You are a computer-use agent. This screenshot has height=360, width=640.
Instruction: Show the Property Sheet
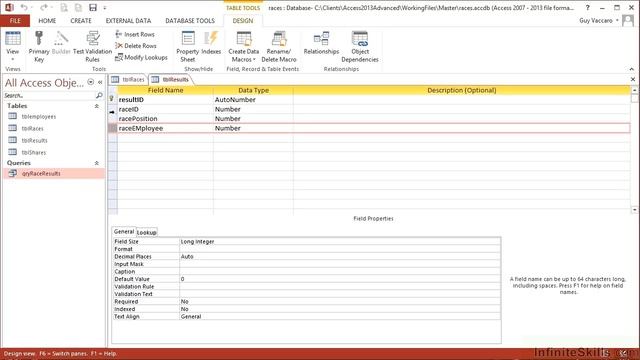coord(188,47)
